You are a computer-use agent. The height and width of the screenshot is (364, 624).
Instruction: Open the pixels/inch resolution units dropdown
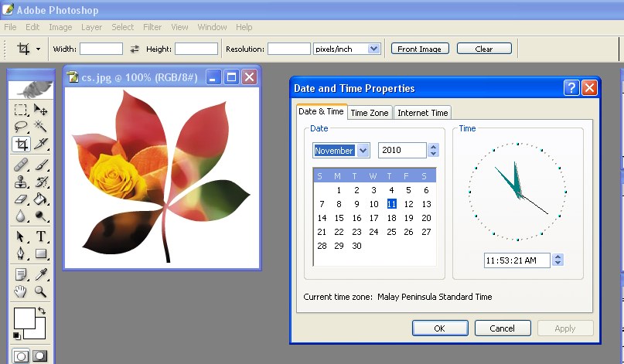coord(373,49)
